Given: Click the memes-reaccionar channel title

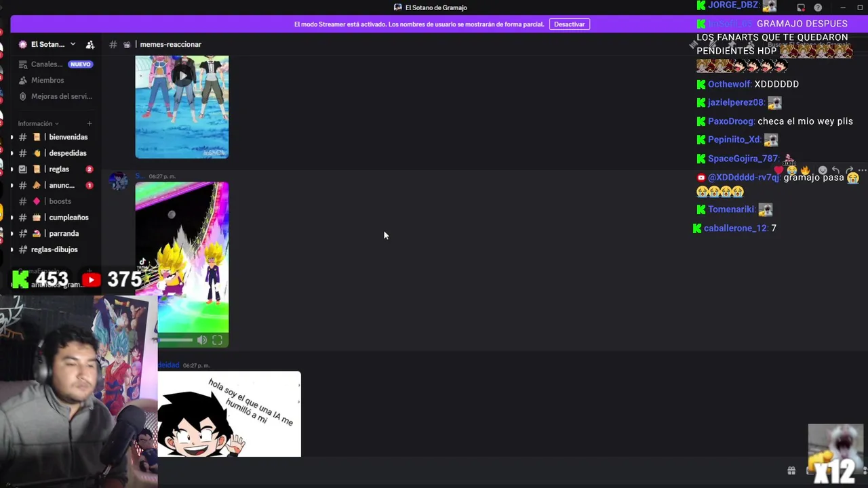Looking at the screenshot, I should pos(170,45).
